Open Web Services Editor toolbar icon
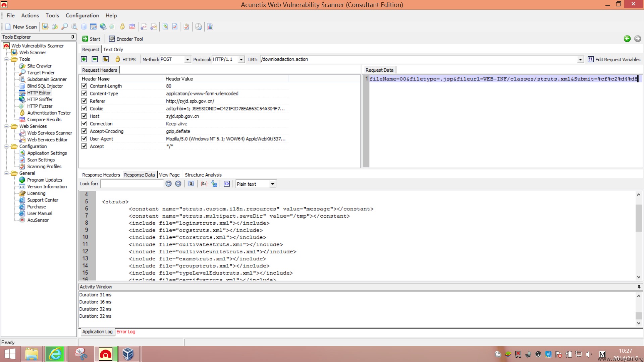Image resolution: width=644 pixels, height=362 pixels. [154, 26]
